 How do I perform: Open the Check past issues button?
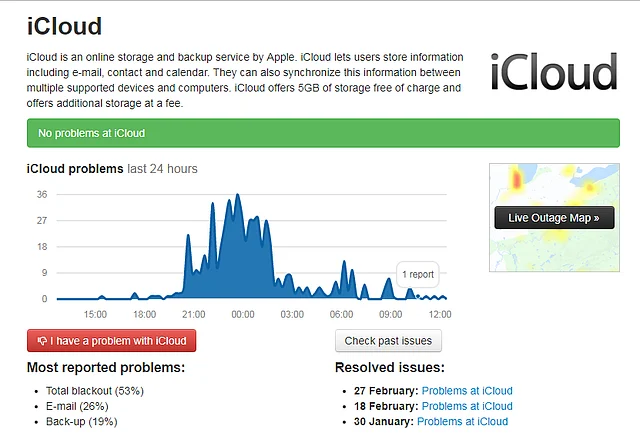(388, 341)
